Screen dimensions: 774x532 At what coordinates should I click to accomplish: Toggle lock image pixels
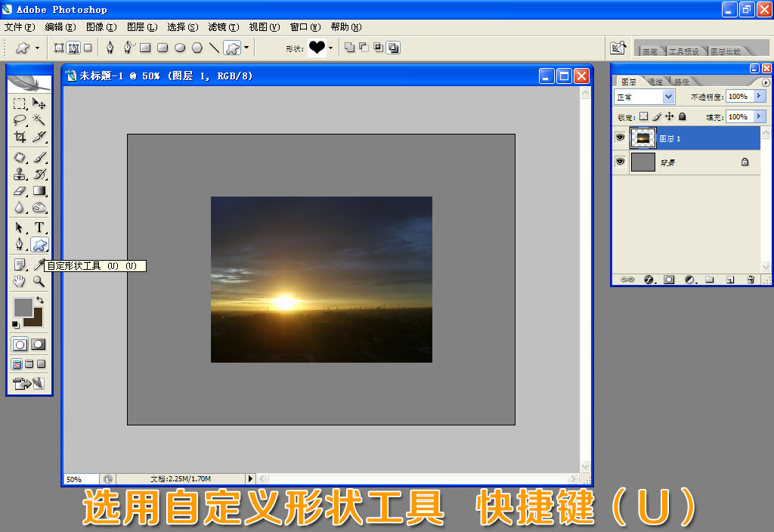pyautogui.click(x=657, y=116)
